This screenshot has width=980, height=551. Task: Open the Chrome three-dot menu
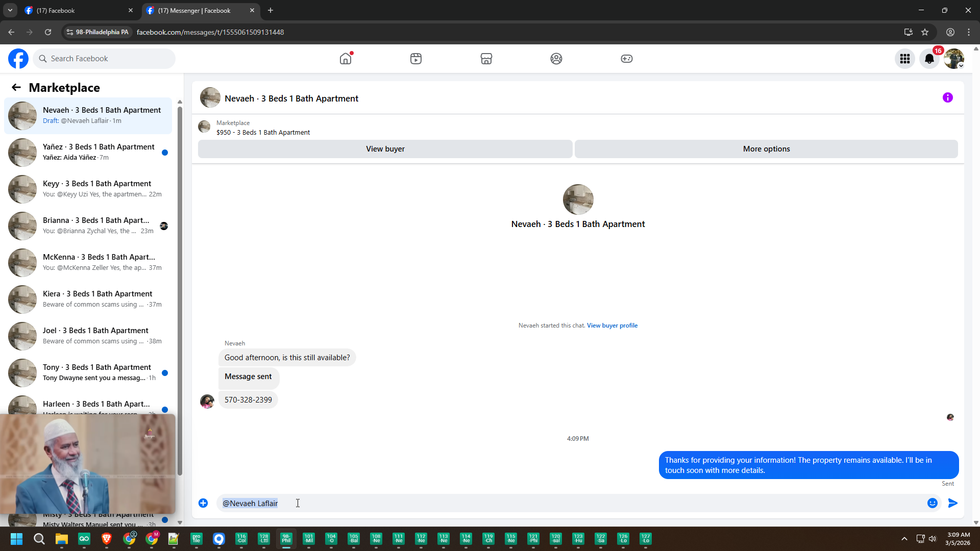(x=969, y=32)
